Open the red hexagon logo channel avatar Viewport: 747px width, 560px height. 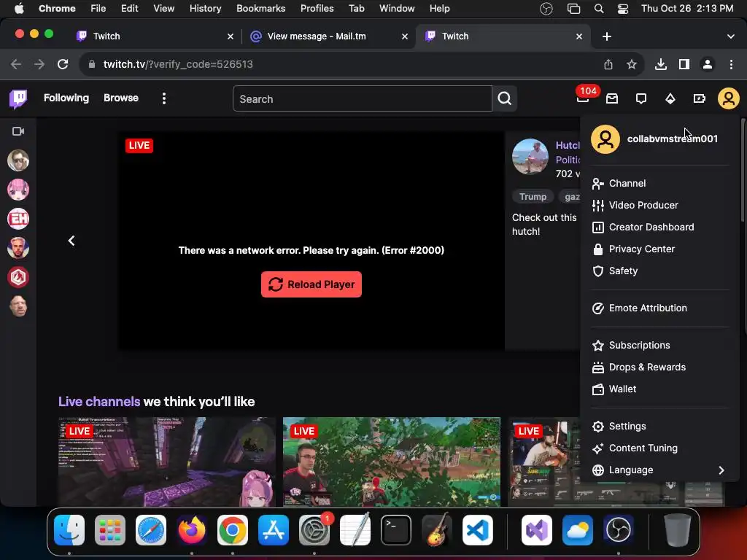click(x=18, y=277)
